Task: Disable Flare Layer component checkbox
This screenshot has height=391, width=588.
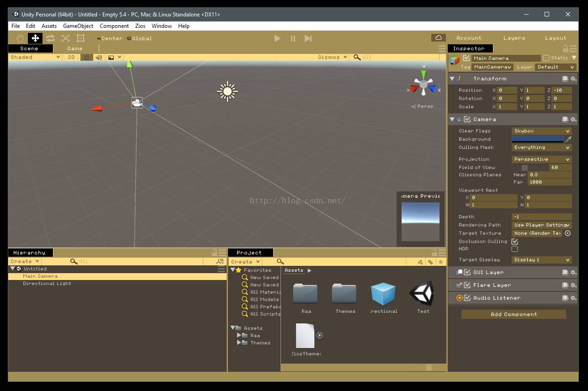Action: 467,285
